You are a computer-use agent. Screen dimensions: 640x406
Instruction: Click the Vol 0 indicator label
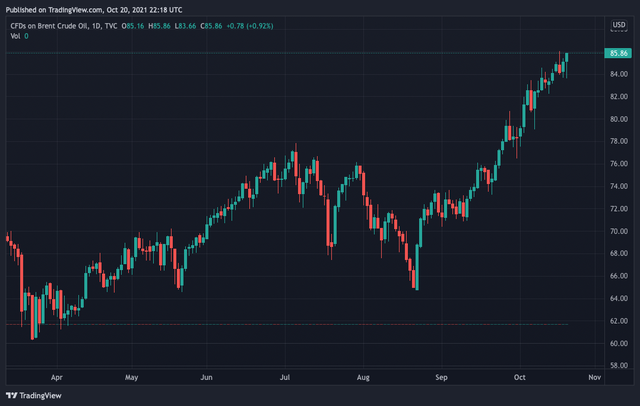[20, 36]
